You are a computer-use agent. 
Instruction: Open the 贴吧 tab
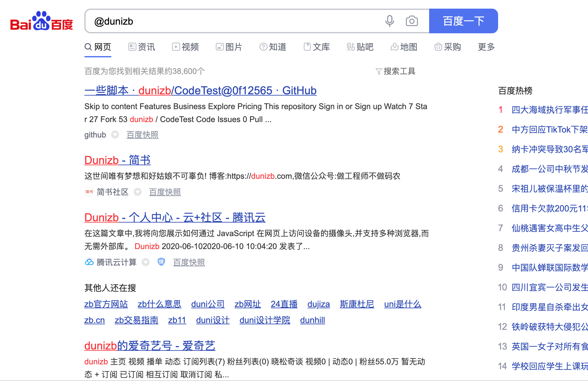360,47
